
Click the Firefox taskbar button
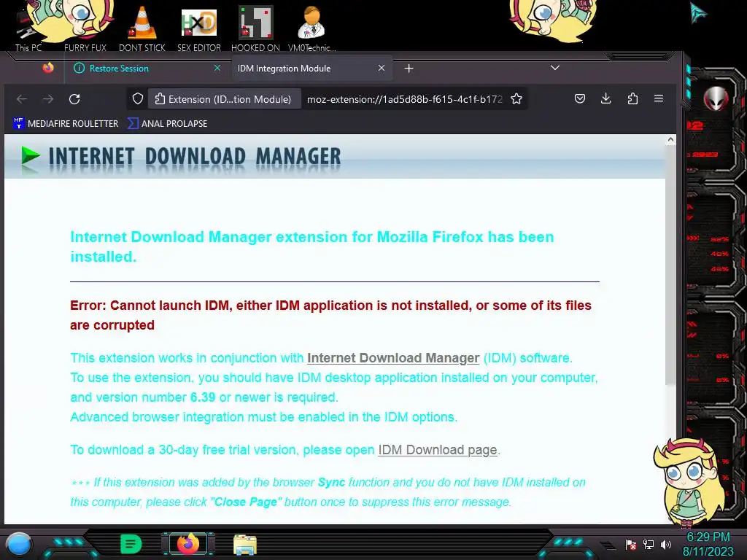pos(187,544)
